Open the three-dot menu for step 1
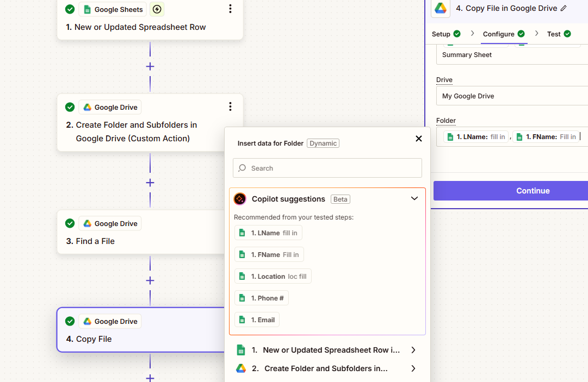 tap(230, 9)
